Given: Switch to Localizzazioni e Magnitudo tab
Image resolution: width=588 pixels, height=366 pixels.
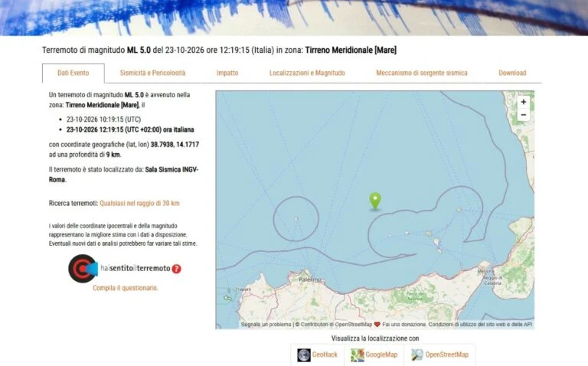Looking at the screenshot, I should tap(307, 74).
